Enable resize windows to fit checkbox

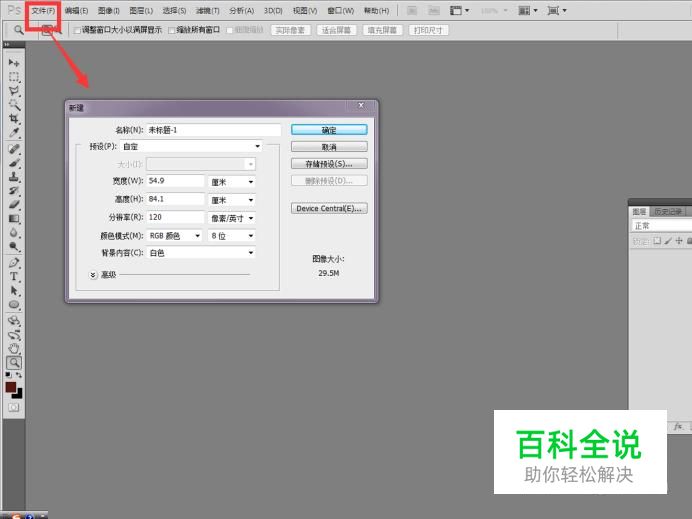pos(77,30)
